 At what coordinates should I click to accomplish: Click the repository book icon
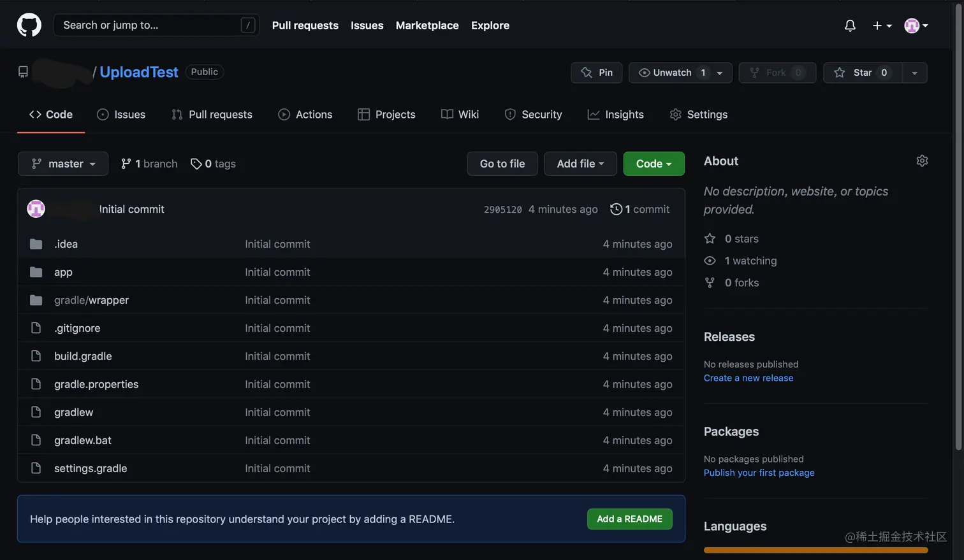tap(23, 72)
